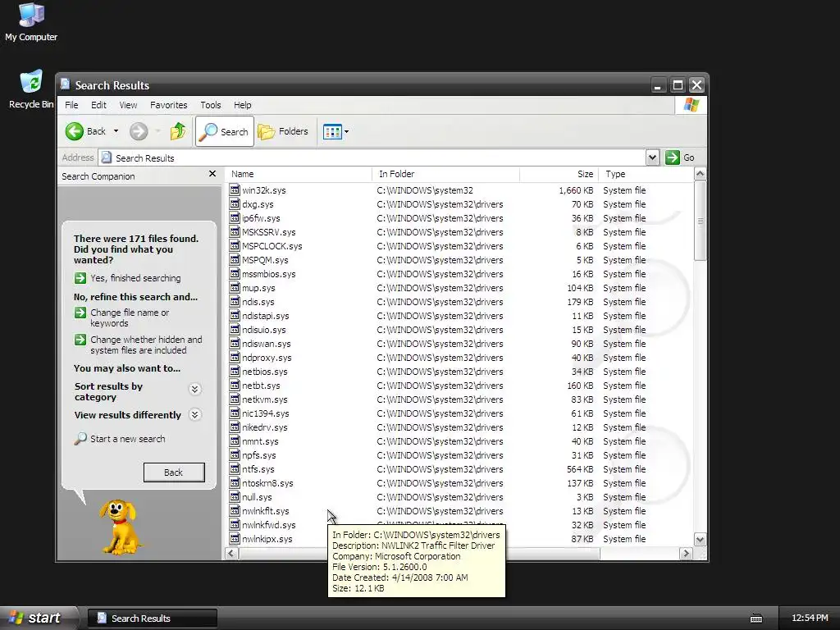
Task: Open the Recycle Bin desktop icon
Action: pyautogui.click(x=31, y=89)
